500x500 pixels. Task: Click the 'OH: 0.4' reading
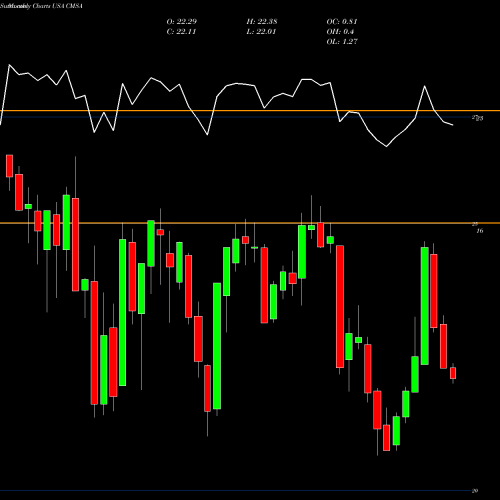pyautogui.click(x=340, y=32)
